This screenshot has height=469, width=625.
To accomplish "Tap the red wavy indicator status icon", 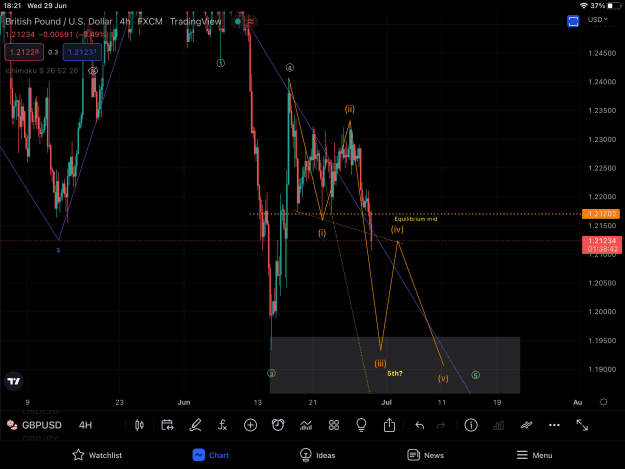I will (251, 22).
